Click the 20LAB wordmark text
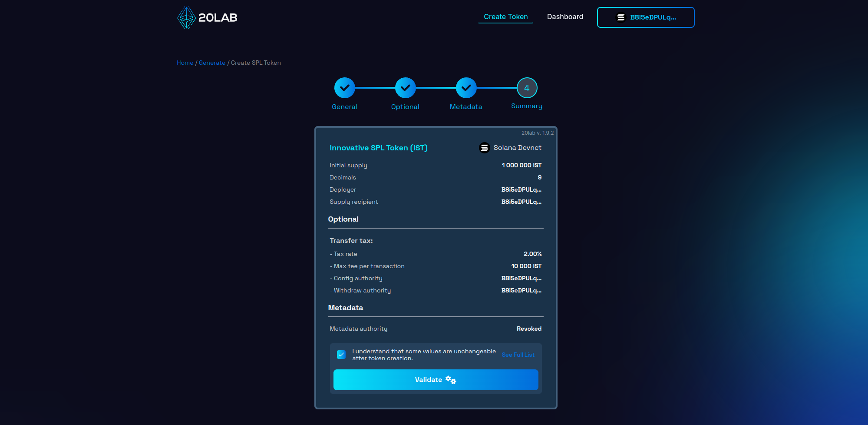 218,17
